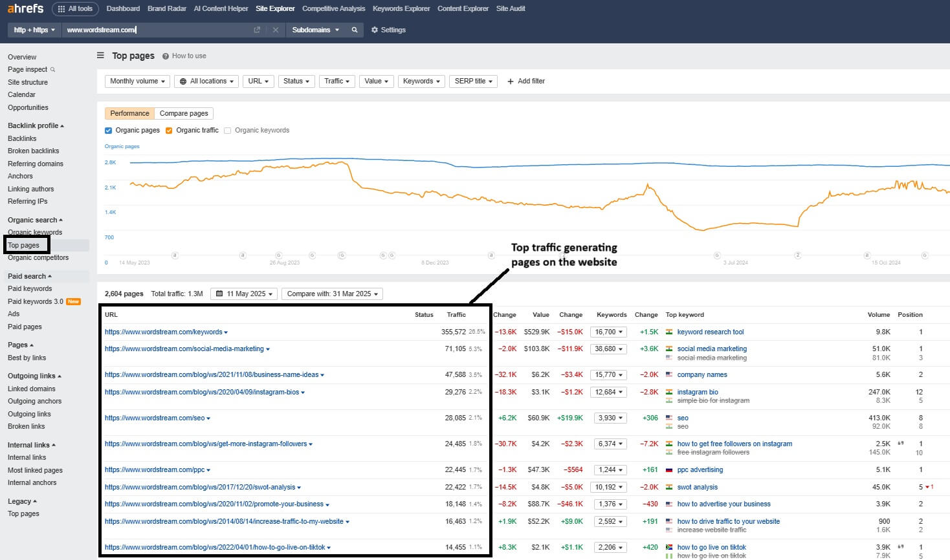Click the hamburger menu beside Top pages
This screenshot has height=560, width=950.
pyautogui.click(x=100, y=56)
